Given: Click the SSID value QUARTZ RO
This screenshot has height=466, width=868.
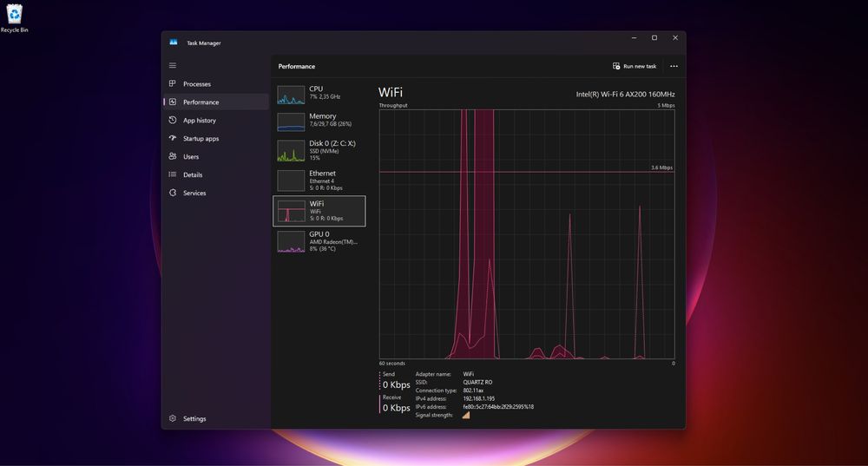Looking at the screenshot, I should pos(477,383).
